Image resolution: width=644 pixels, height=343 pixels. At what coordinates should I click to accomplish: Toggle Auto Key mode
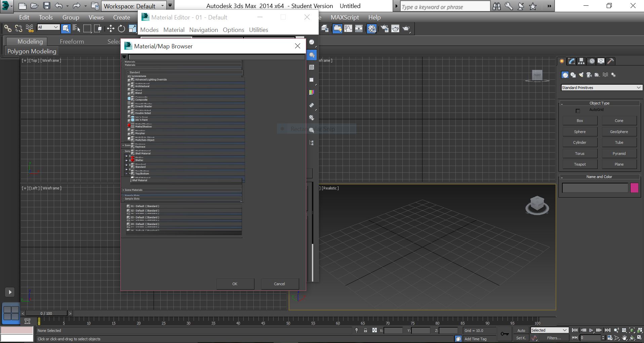[x=521, y=331]
